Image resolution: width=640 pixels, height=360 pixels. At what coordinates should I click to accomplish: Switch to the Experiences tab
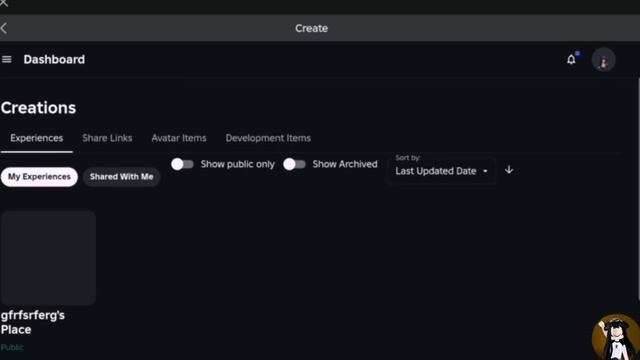(x=37, y=138)
